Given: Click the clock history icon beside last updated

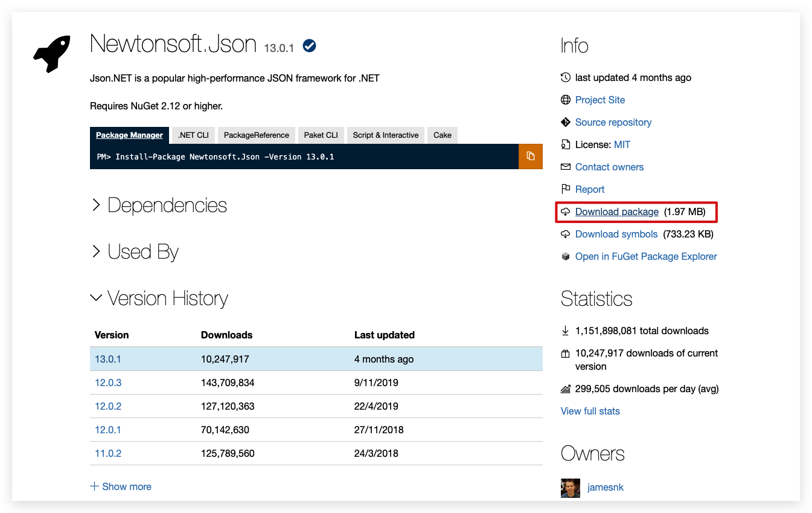Looking at the screenshot, I should tap(566, 77).
